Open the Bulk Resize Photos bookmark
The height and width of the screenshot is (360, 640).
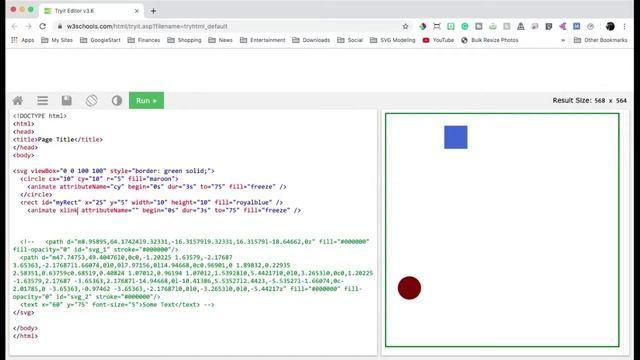[490, 40]
